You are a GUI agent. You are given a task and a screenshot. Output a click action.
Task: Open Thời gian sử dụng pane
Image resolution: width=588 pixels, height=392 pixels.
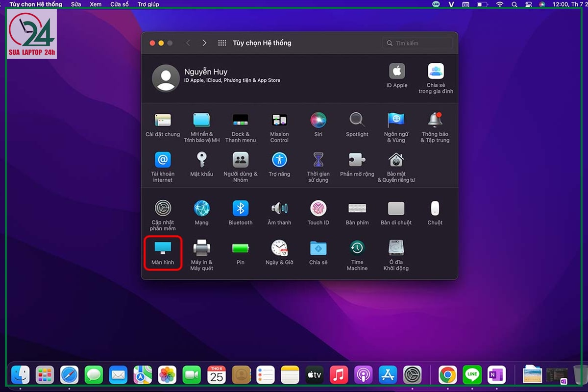pos(318,167)
